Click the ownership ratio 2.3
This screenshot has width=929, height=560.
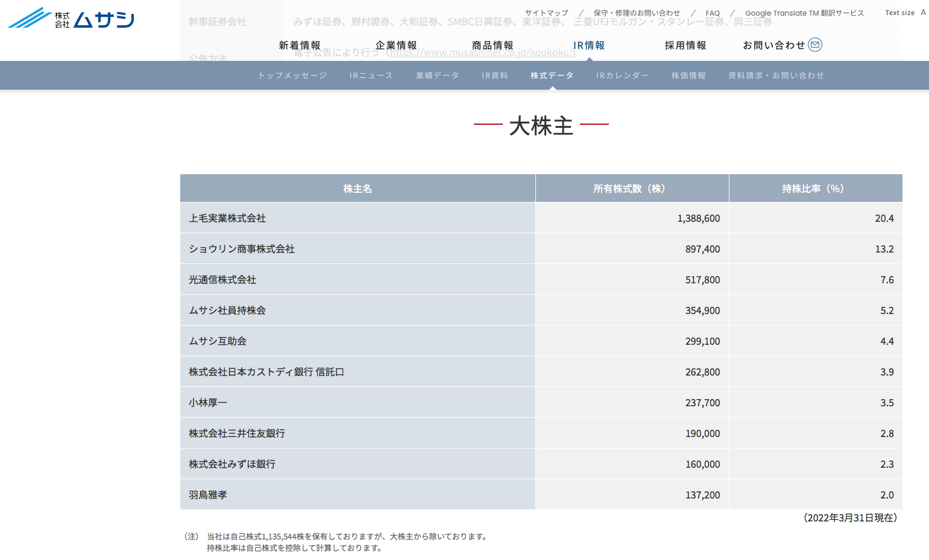887,464
